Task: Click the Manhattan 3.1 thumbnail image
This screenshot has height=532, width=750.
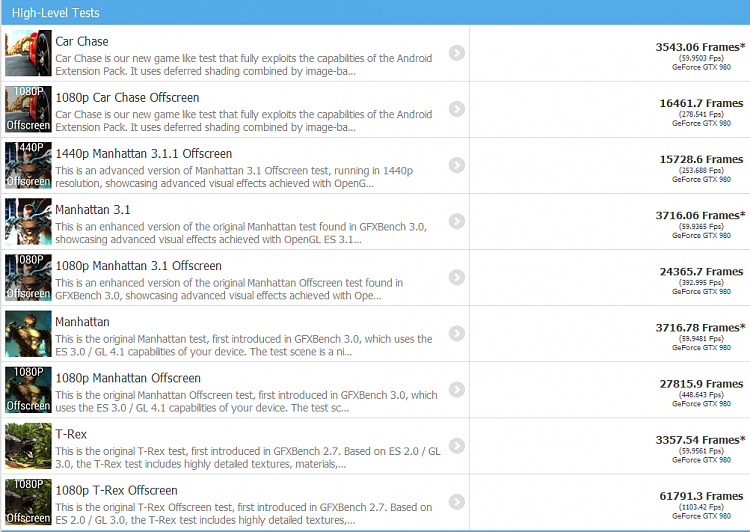Action: tap(28, 222)
